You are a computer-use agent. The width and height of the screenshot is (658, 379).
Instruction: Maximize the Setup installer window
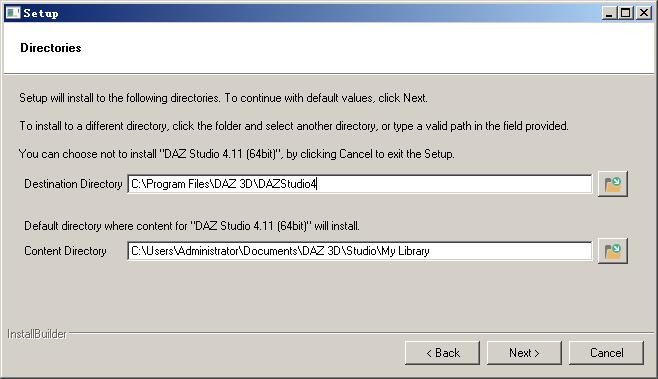pyautogui.click(x=626, y=13)
